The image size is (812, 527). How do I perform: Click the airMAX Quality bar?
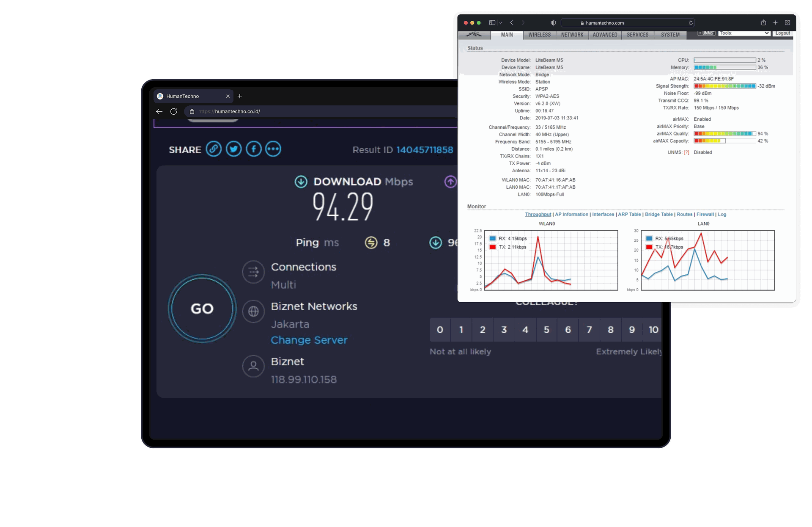tap(725, 134)
